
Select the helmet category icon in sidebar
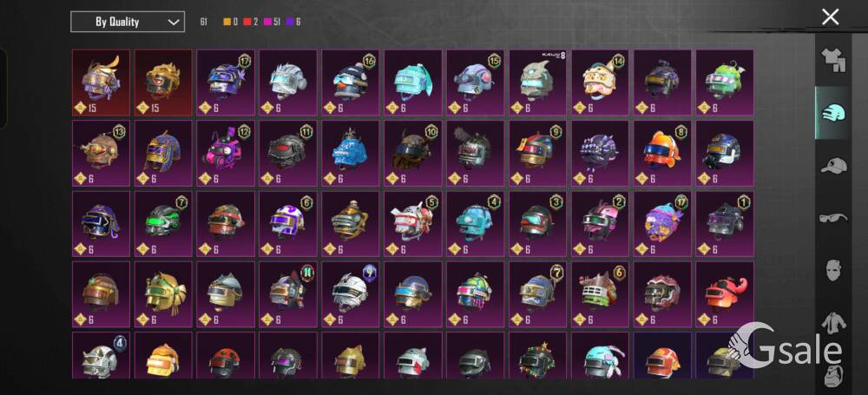coord(833,113)
